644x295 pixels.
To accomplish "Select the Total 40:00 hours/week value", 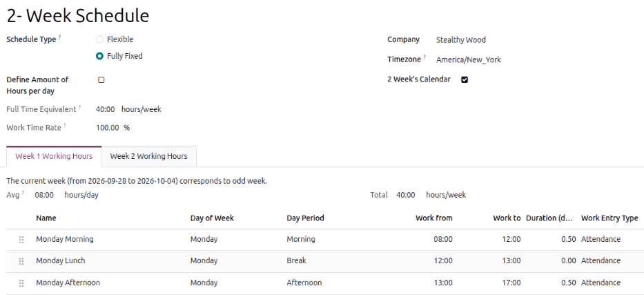I will tap(406, 195).
